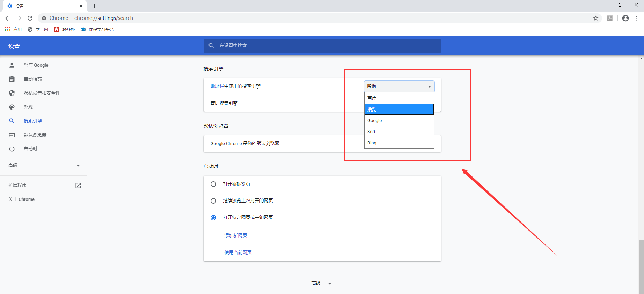Click 'Google Chrome 是您的默认浏览器' text

click(x=245, y=144)
